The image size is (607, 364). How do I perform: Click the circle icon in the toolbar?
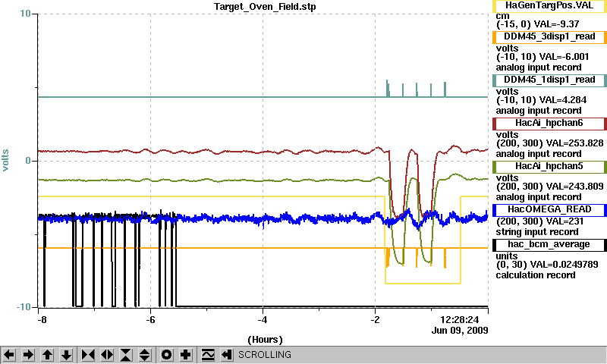(x=166, y=355)
